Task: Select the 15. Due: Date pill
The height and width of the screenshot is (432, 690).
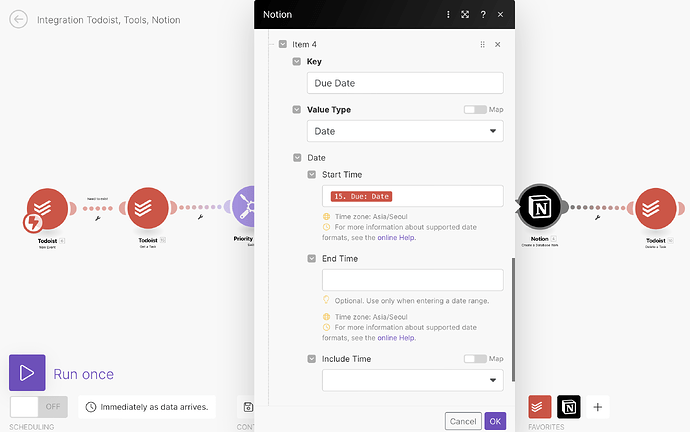Action: [x=361, y=196]
